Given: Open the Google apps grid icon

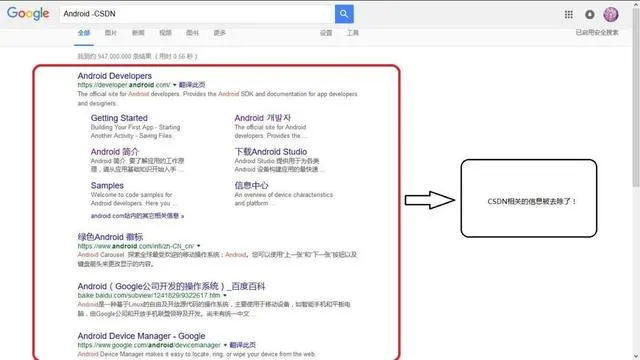Looking at the screenshot, I should point(569,14).
